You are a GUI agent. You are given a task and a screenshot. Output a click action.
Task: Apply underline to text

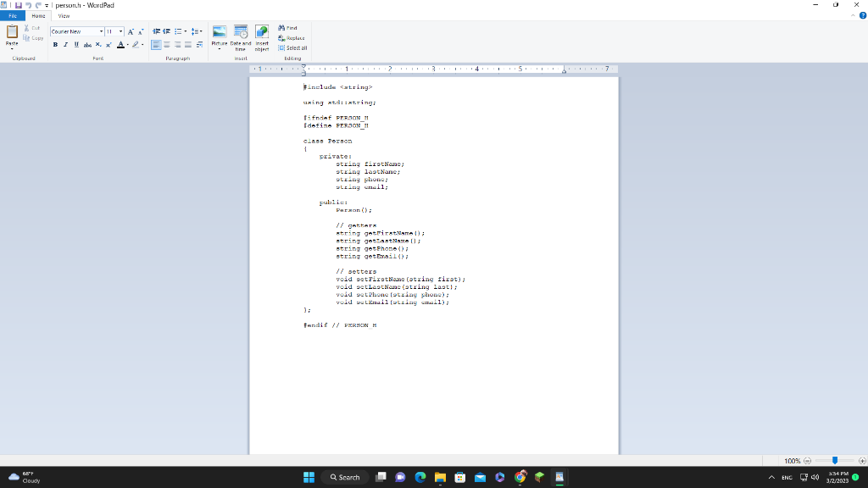[x=75, y=45]
